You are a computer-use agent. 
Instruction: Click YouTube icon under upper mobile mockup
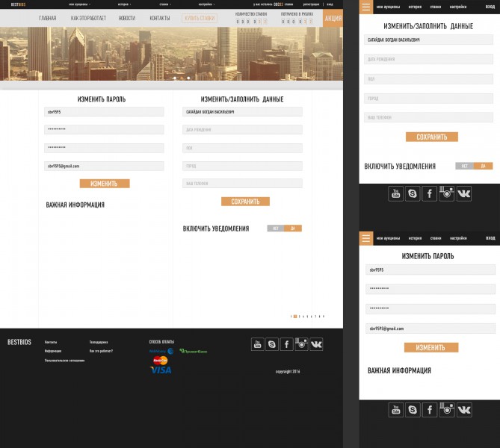[395, 193]
